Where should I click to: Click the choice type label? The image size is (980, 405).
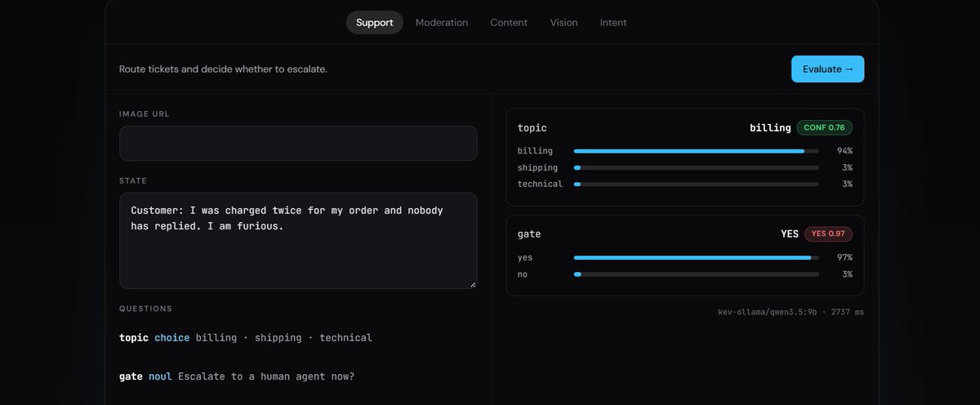[171, 337]
